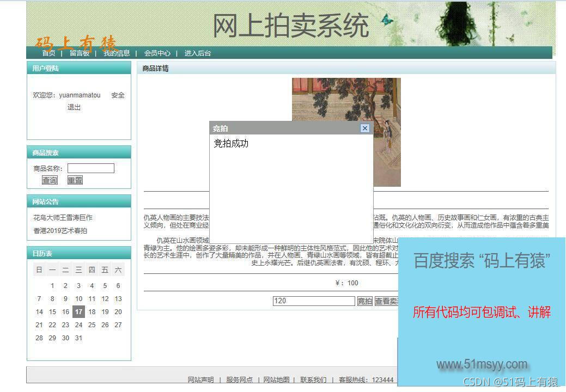Select day 31 in the calendar
The height and width of the screenshot is (392, 566).
coord(78,338)
